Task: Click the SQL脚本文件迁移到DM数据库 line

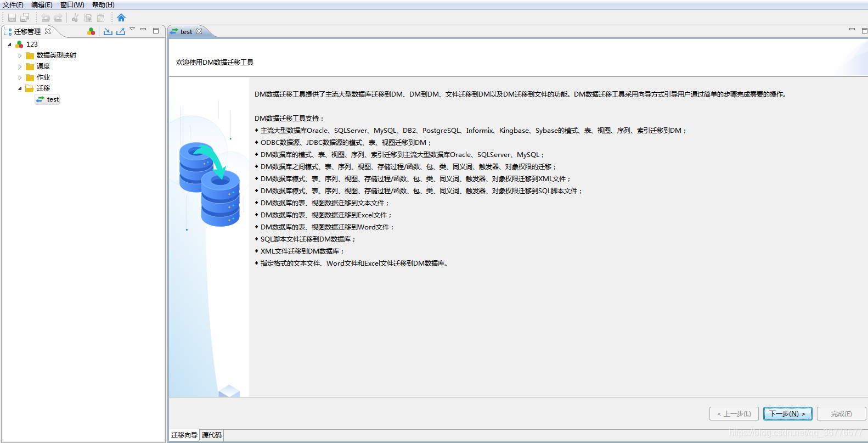Action: (305, 239)
